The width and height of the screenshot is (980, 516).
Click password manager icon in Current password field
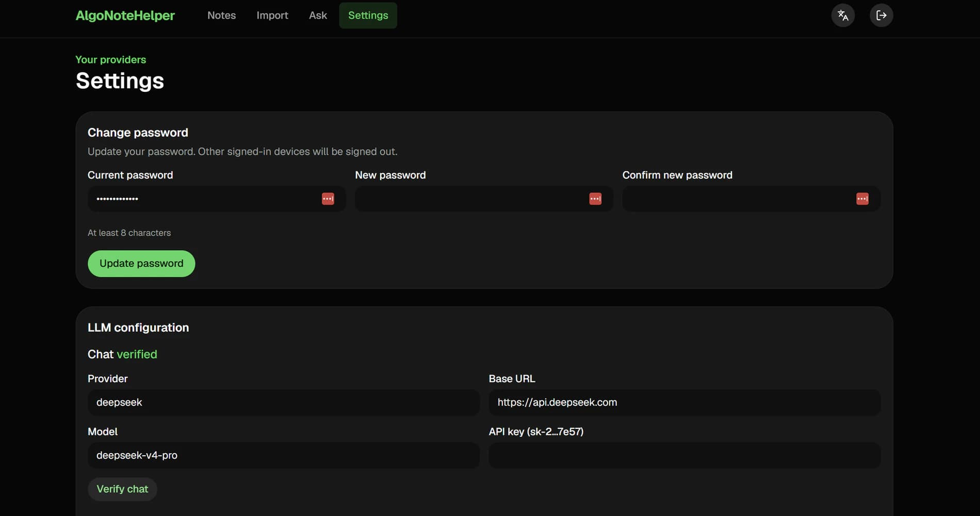click(x=328, y=199)
